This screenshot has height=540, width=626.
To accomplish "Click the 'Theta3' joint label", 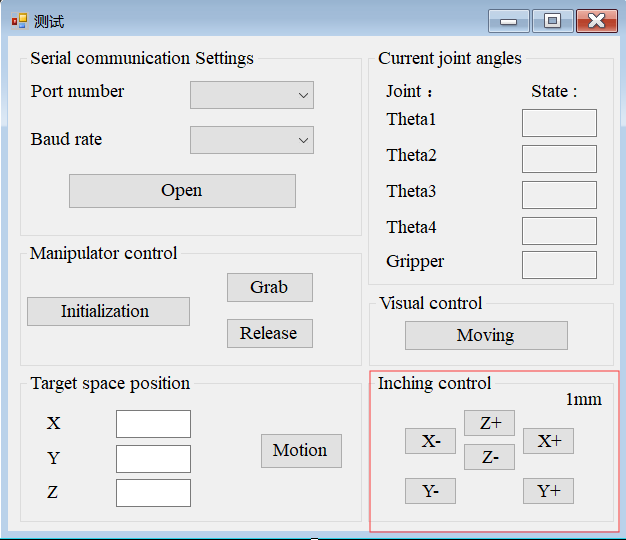I will click(x=411, y=191).
